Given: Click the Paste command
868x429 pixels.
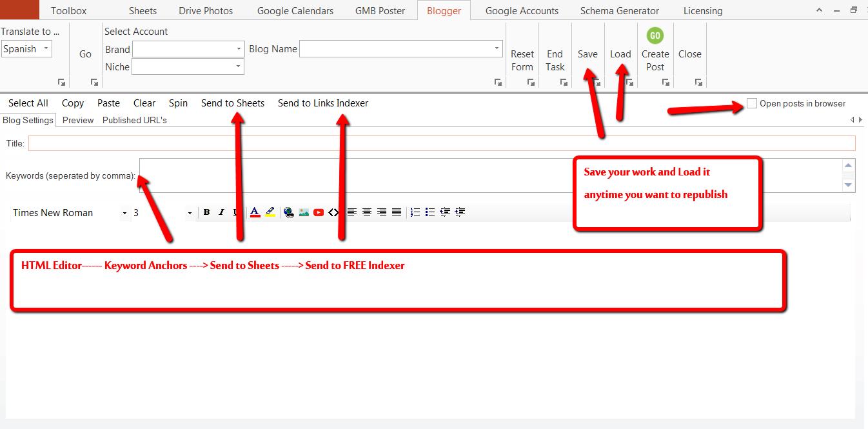Looking at the screenshot, I should (108, 103).
